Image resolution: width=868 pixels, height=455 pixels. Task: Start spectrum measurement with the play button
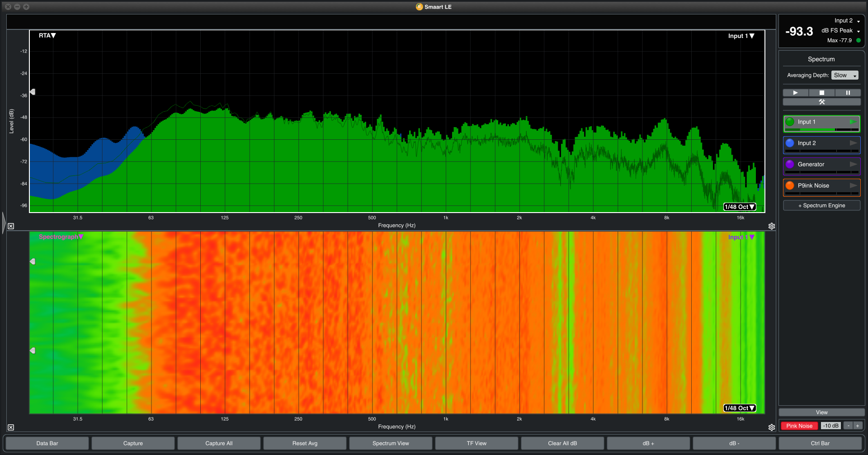795,93
